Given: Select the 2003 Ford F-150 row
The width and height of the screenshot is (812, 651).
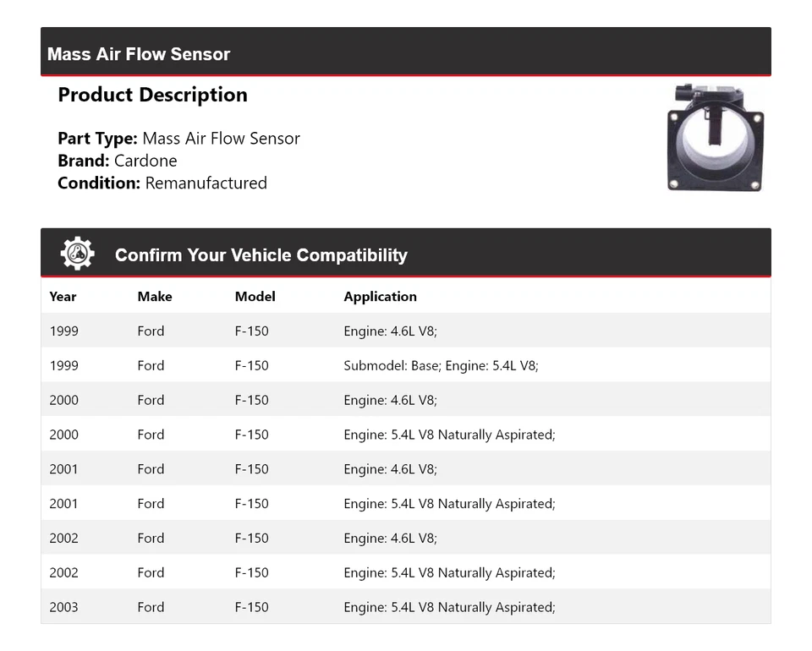Looking at the screenshot, I should click(405, 607).
